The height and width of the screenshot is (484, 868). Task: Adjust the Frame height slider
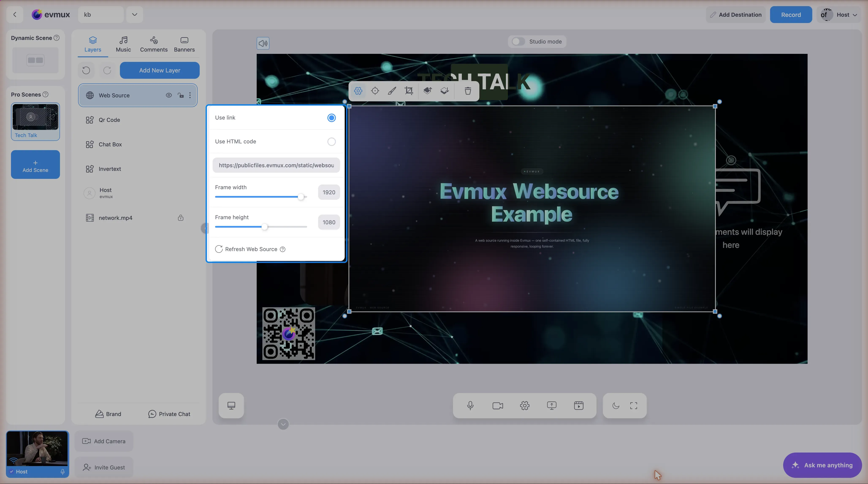tap(265, 227)
